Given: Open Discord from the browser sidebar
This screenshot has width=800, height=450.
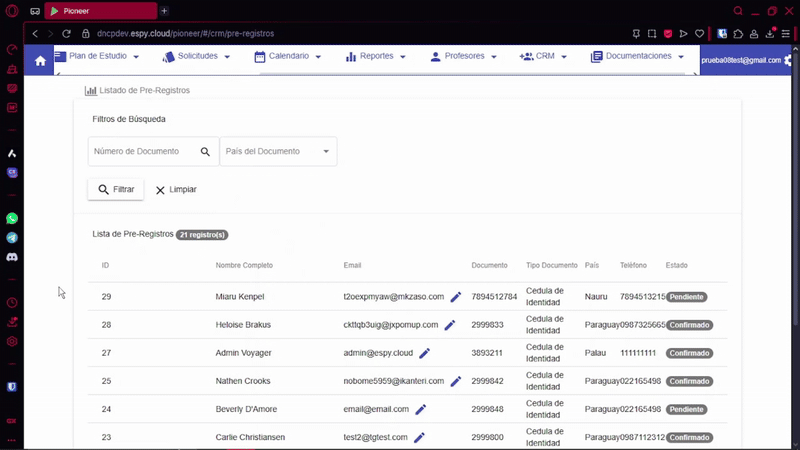Looking at the screenshot, I should 12,258.
